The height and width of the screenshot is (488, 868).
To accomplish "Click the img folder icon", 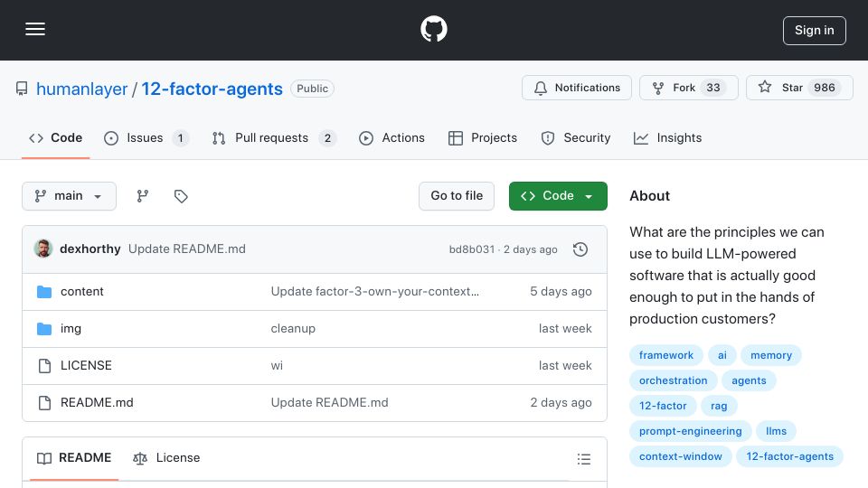I will (x=44, y=329).
